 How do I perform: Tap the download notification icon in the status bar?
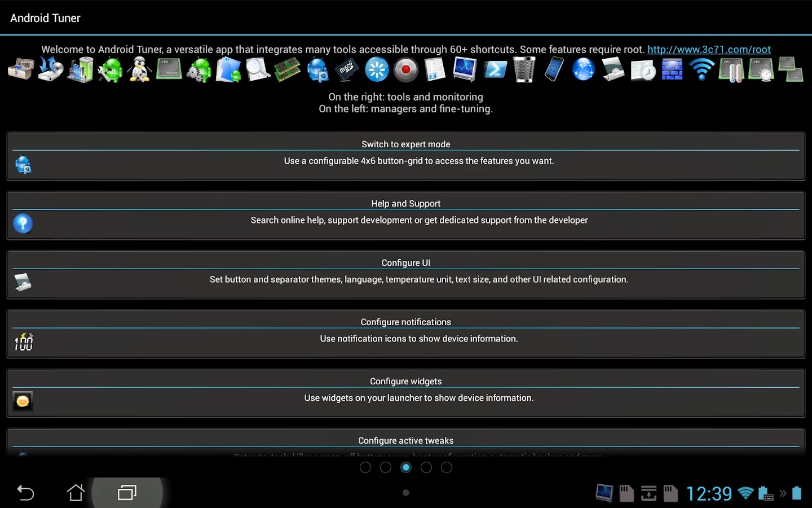tap(648, 493)
